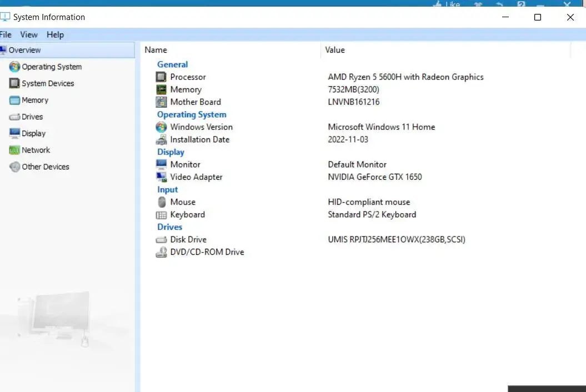Click the Other Devices sidebar icon

tap(14, 167)
